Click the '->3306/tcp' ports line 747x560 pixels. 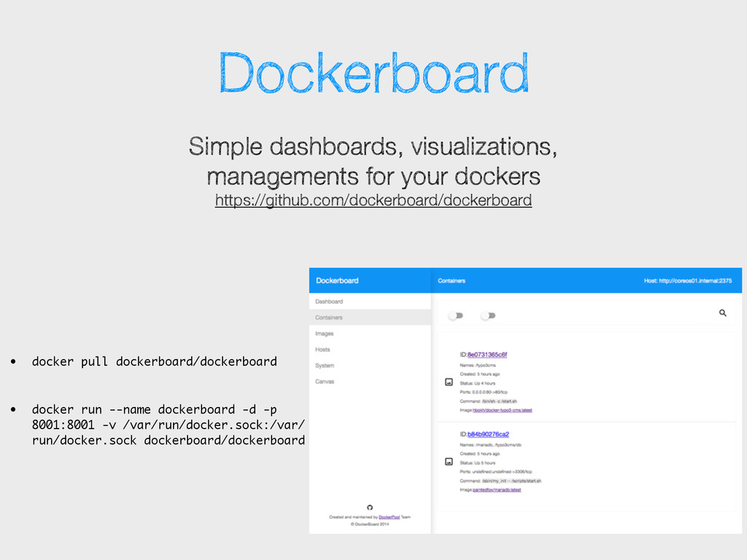[496, 472]
